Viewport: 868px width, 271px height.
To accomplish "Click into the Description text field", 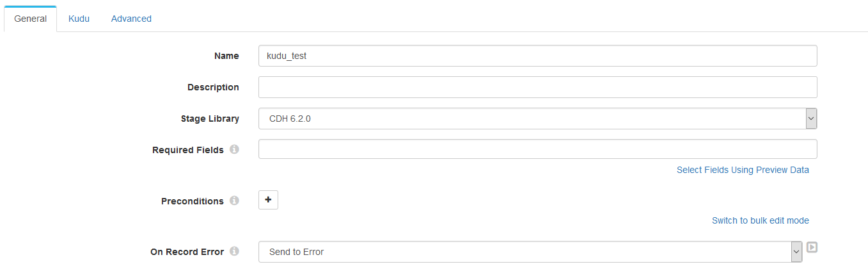I will [x=537, y=87].
